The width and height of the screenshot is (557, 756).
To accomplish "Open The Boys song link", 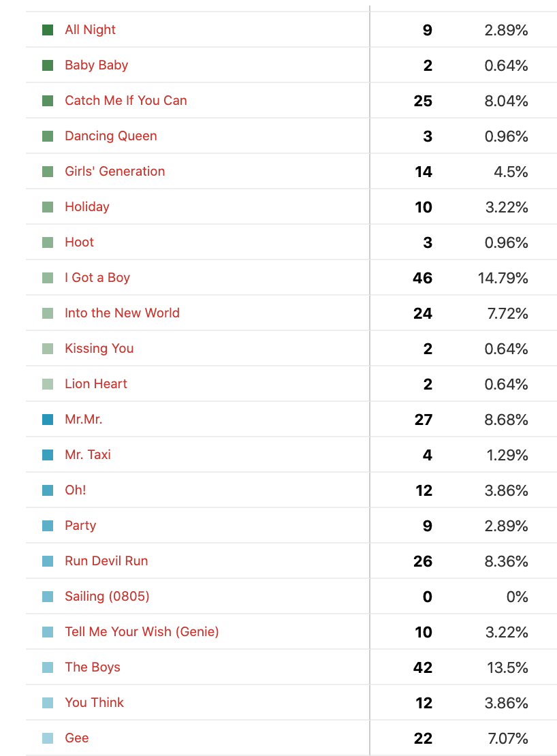I will point(92,667).
